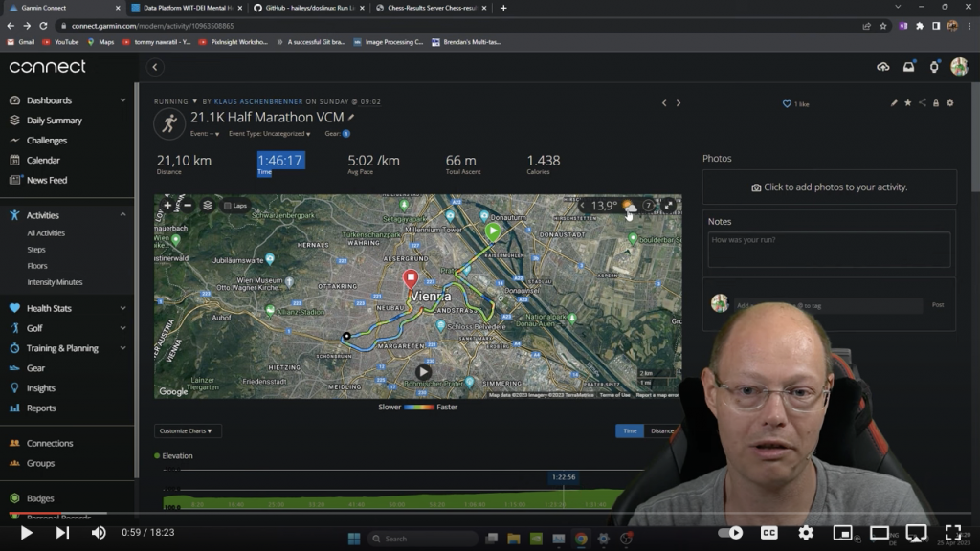Viewport: 980px width, 551px height.
Task: Click the red finish marker on the map
Action: pyautogui.click(x=411, y=278)
